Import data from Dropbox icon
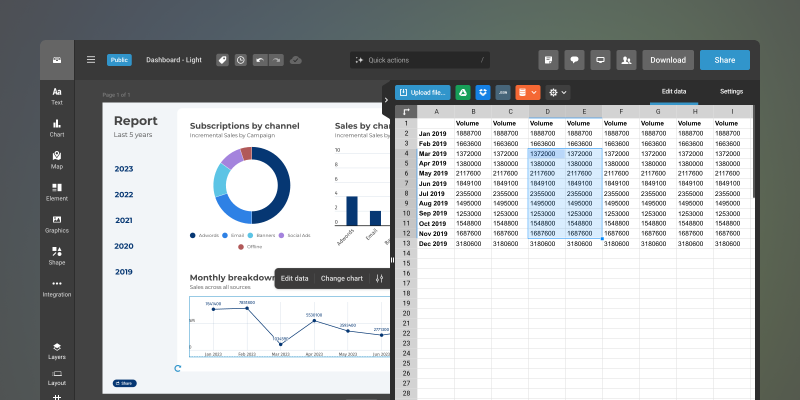Image resolution: width=800 pixels, height=400 pixels. coord(483,92)
